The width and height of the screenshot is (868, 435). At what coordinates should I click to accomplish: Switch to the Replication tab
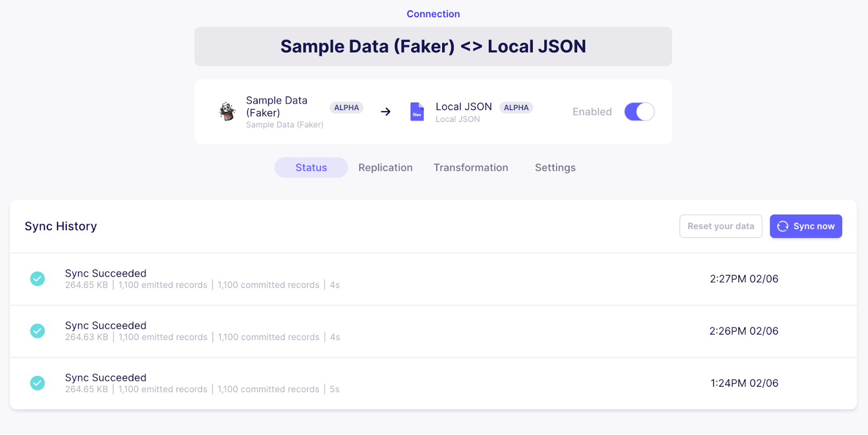click(x=385, y=168)
